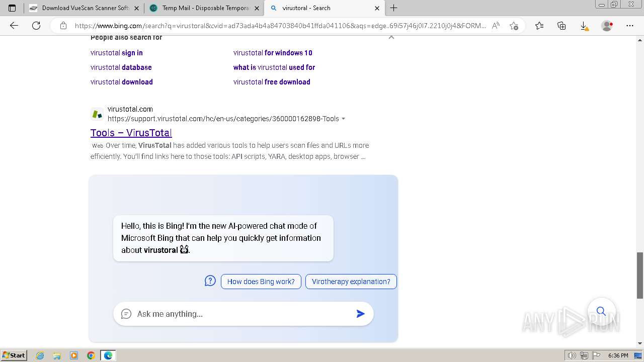Dismiss the People also search for box
This screenshot has width=644, height=362.
391,37
